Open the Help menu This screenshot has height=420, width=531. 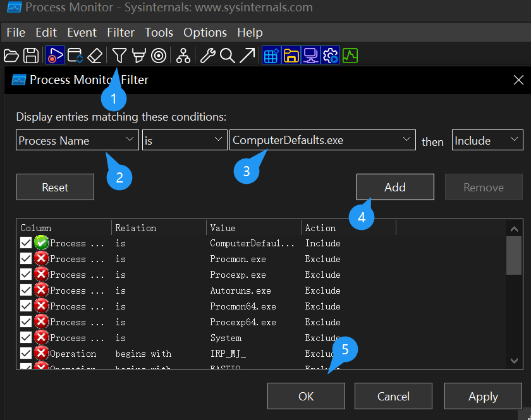coord(250,32)
